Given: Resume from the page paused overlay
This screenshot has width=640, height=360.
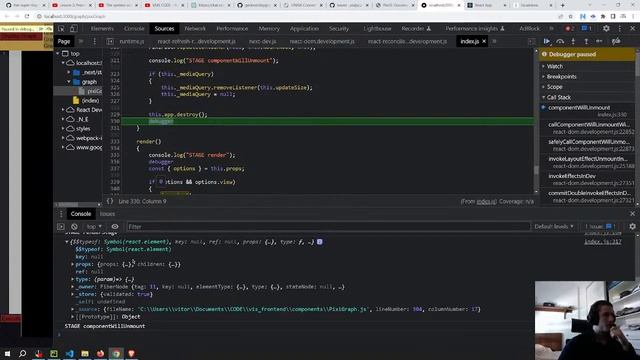Looking at the screenshot, I should click(41, 29).
